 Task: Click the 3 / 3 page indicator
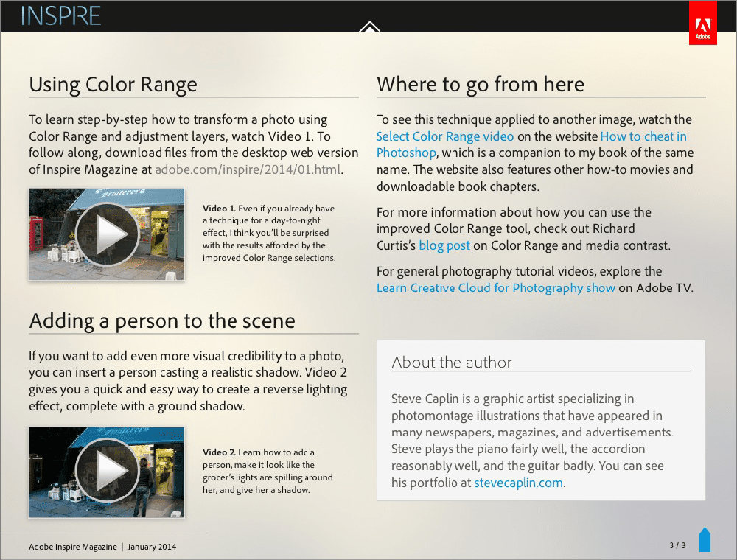677,546
